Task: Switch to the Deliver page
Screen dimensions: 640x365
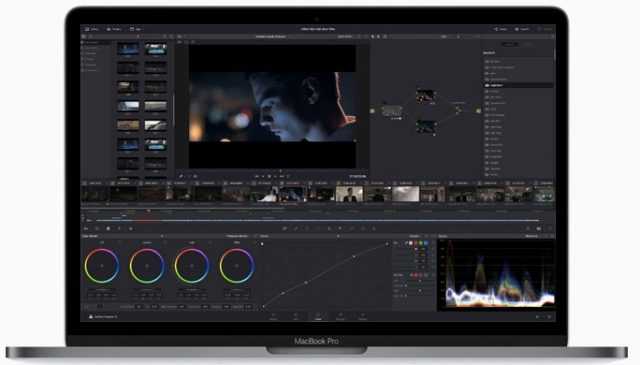Action: click(362, 316)
